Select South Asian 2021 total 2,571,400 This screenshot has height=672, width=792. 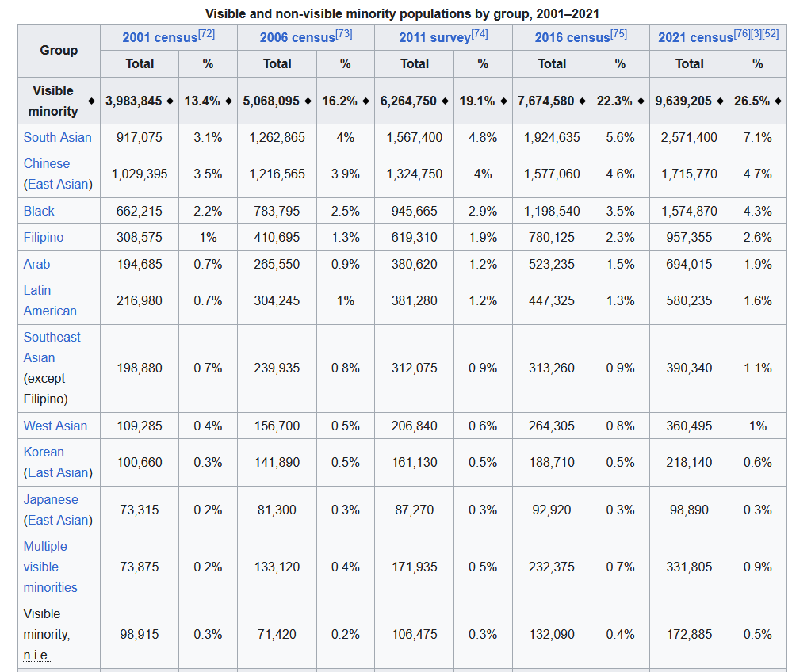[690, 137]
